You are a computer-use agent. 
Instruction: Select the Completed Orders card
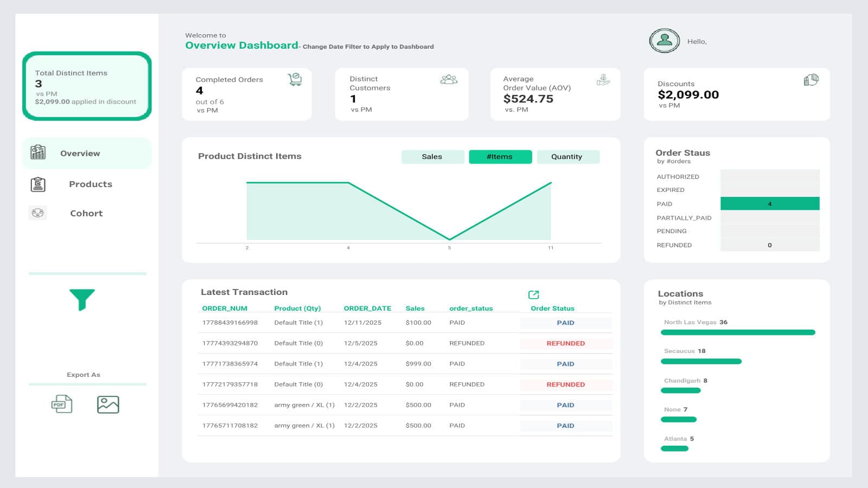pyautogui.click(x=247, y=94)
